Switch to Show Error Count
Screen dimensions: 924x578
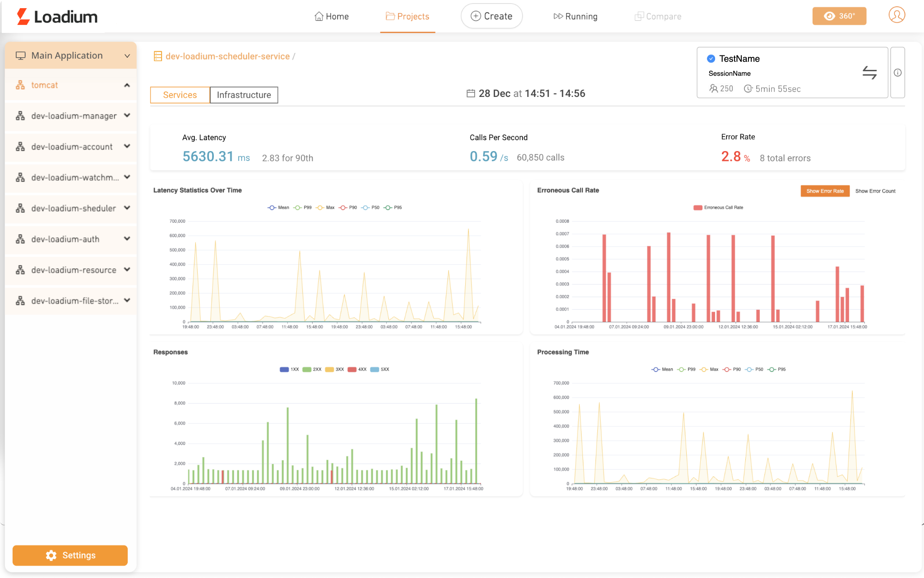[875, 191]
